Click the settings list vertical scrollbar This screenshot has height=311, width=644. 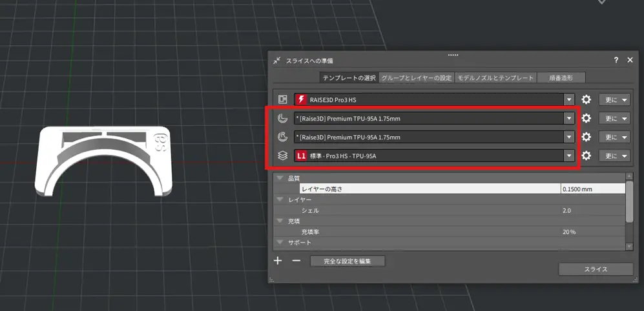point(629,200)
